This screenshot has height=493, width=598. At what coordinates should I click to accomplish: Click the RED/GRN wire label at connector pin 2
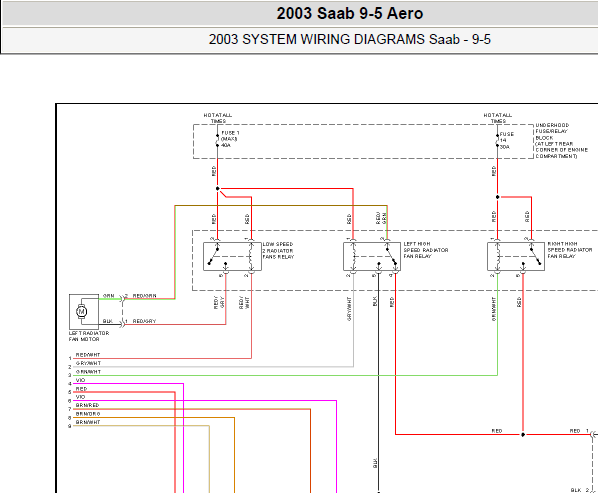tap(144, 296)
